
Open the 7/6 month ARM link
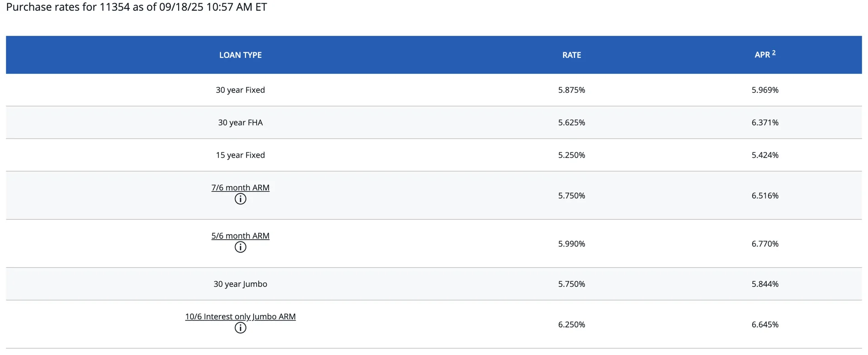(x=241, y=188)
